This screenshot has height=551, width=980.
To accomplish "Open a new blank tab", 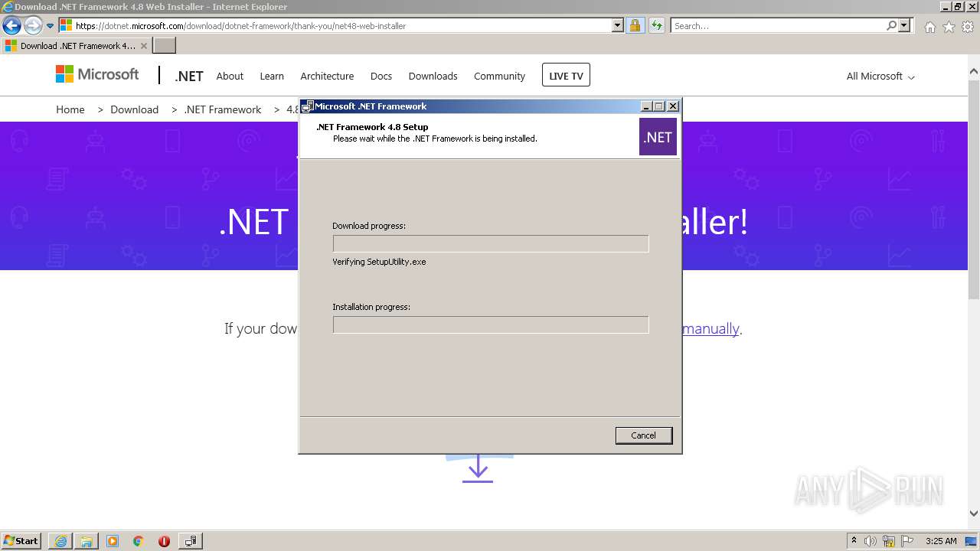I will pyautogui.click(x=165, y=46).
